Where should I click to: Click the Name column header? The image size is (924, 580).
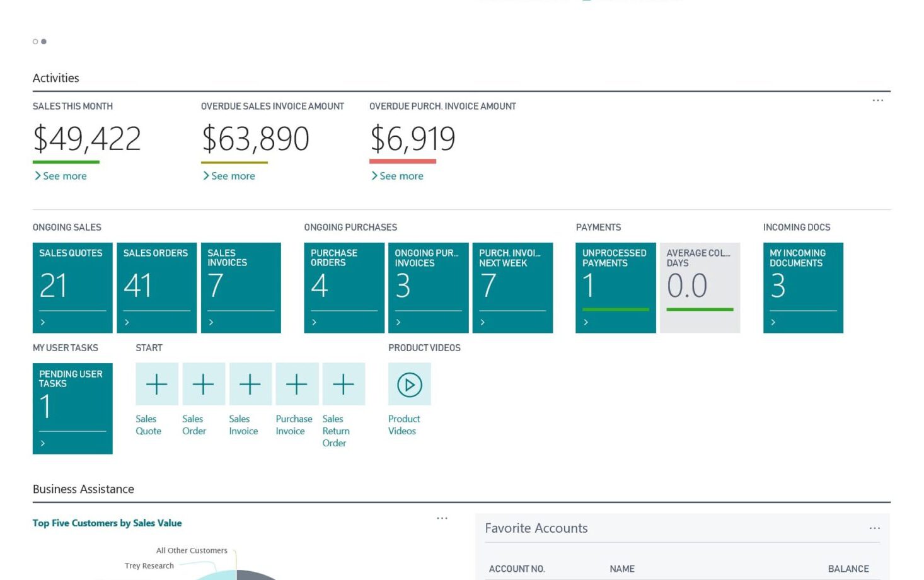pos(622,569)
